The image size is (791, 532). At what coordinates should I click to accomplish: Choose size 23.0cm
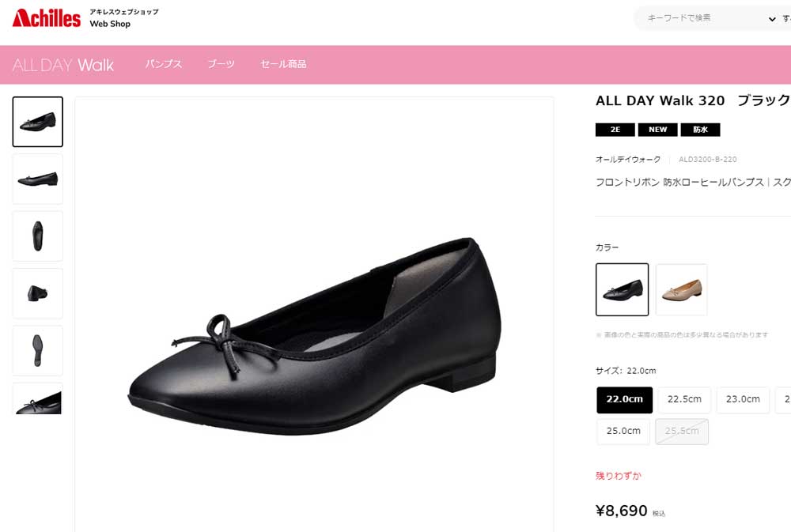tap(743, 399)
